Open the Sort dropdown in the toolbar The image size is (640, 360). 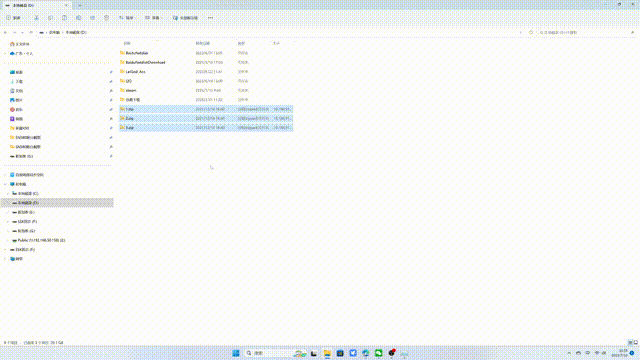click(x=127, y=18)
